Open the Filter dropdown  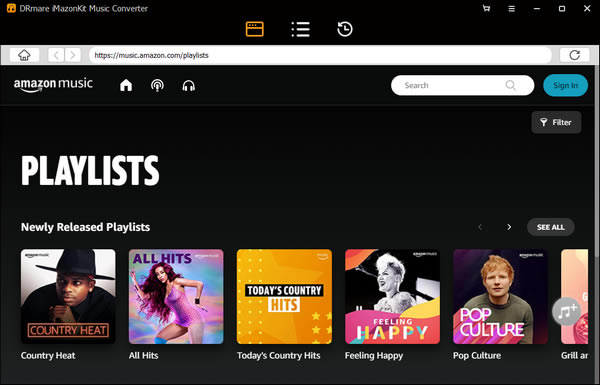coord(556,122)
